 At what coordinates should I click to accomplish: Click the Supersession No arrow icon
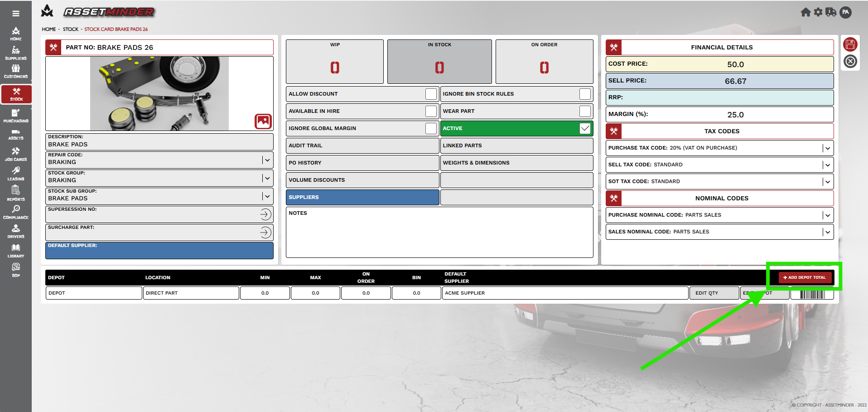(265, 214)
